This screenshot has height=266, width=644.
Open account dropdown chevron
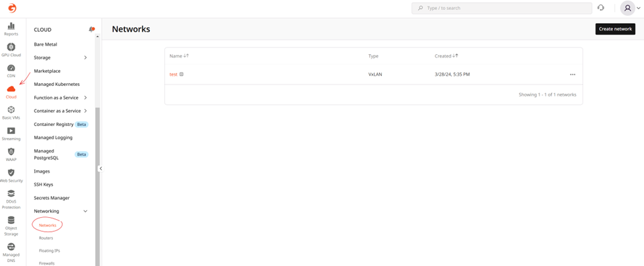(638, 8)
